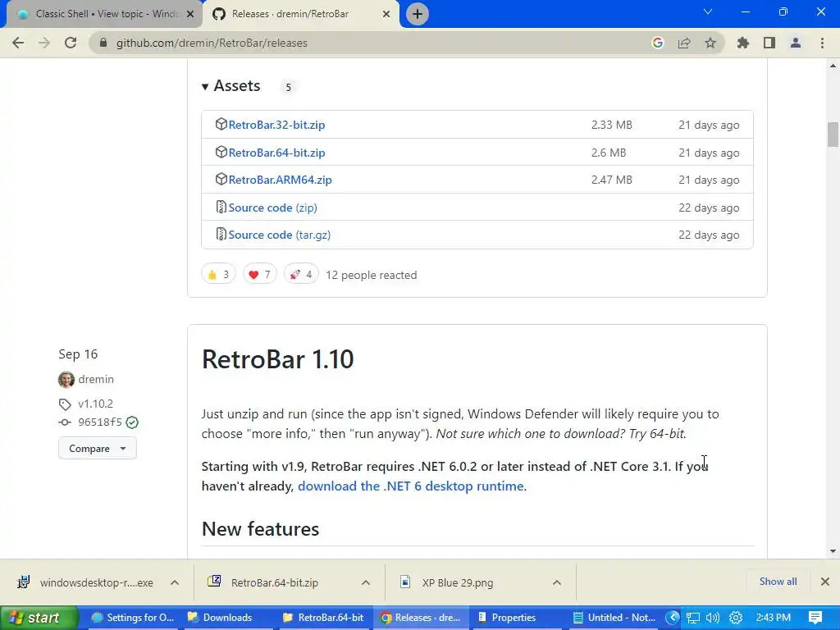Image resolution: width=840 pixels, height=630 pixels.
Task: Open dremin's profile link
Action: [96, 379]
